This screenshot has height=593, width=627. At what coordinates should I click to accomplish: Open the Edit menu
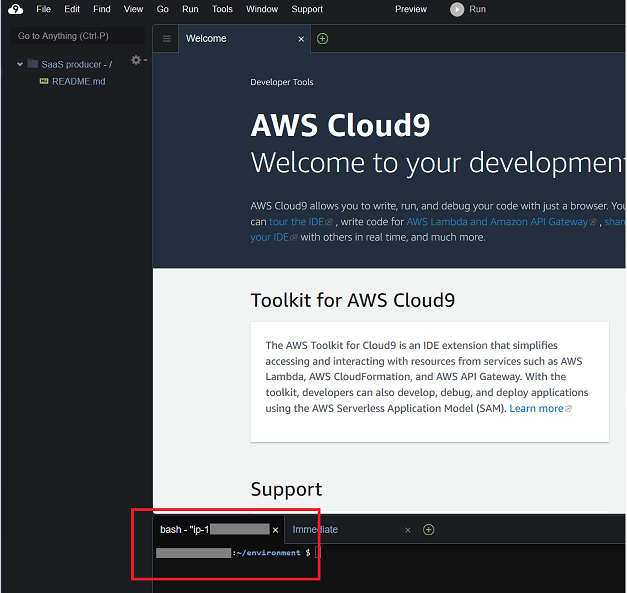72,9
